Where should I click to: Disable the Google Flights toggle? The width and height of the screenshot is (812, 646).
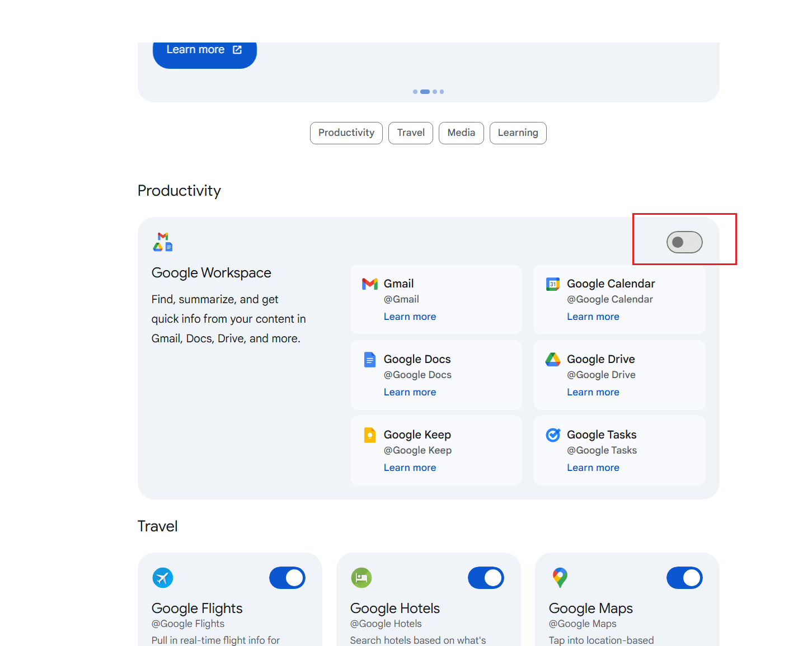(287, 578)
